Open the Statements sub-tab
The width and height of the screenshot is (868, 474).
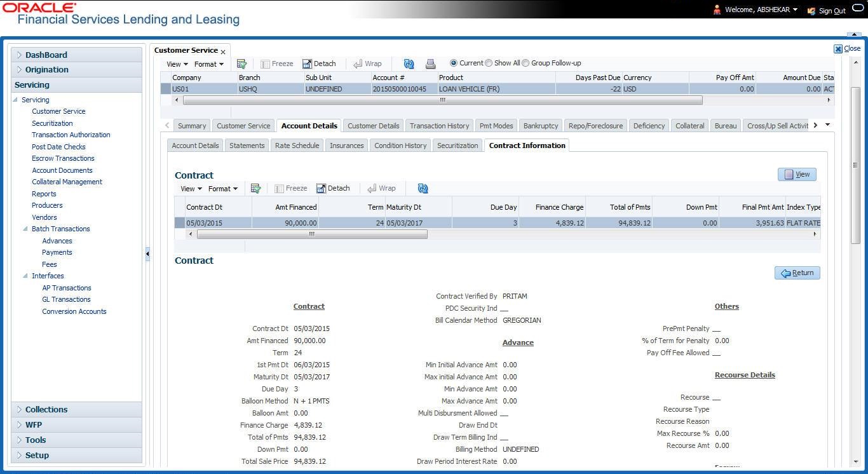pos(247,146)
